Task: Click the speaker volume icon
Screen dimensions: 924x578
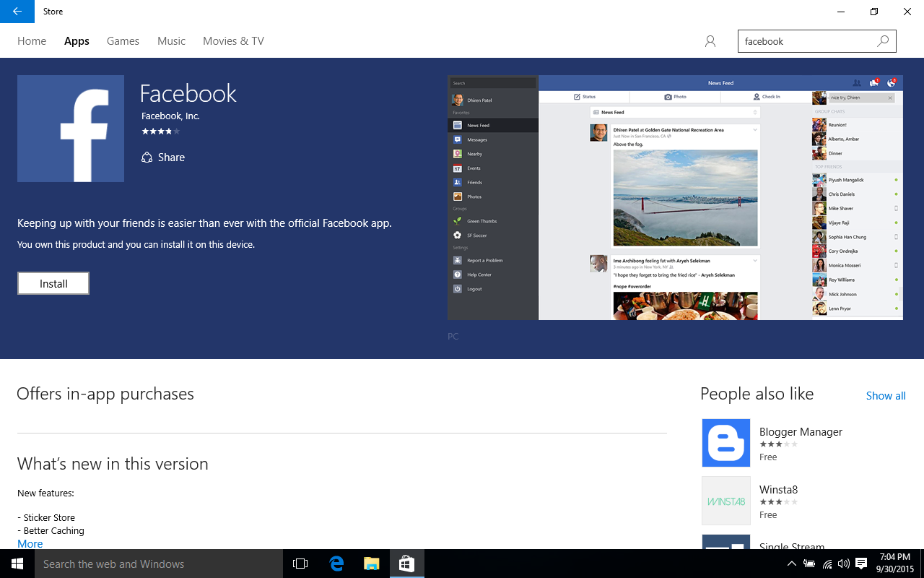Action: tap(844, 564)
